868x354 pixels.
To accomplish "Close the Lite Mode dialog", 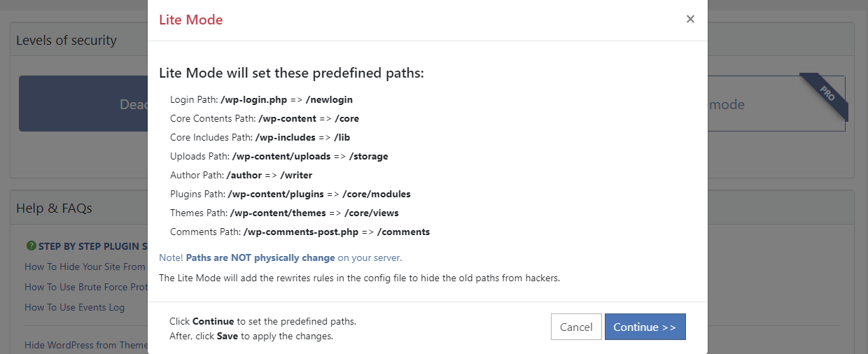I will pos(690,19).
